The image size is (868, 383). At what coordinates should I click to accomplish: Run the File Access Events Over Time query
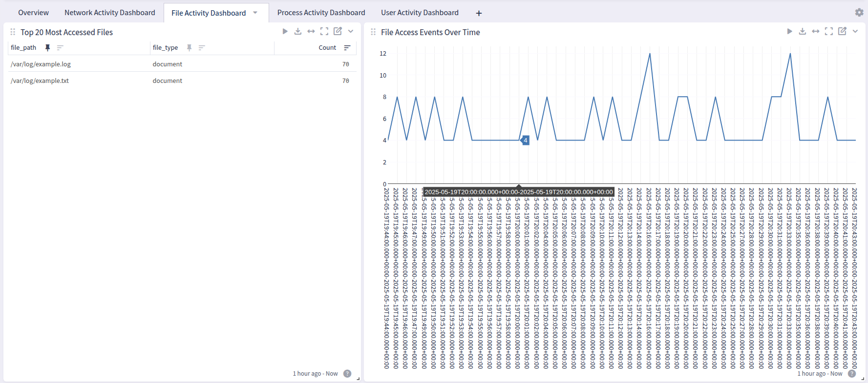(789, 31)
